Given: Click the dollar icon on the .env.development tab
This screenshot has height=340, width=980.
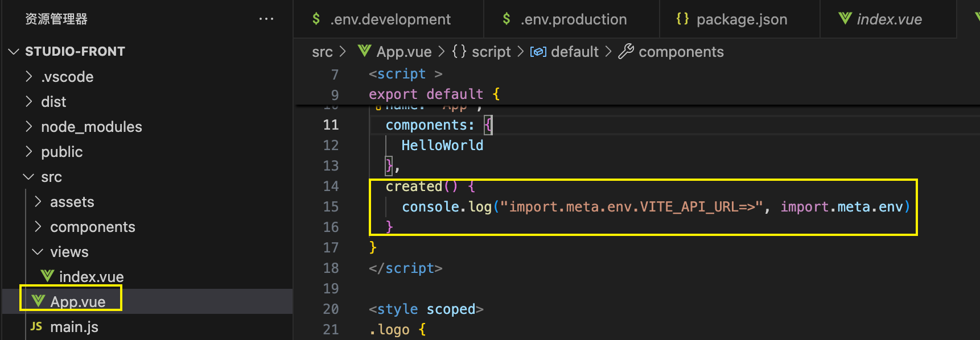Looking at the screenshot, I should pos(316,19).
